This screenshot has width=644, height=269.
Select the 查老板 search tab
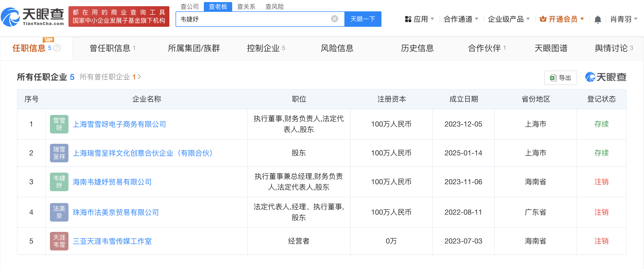click(x=218, y=6)
